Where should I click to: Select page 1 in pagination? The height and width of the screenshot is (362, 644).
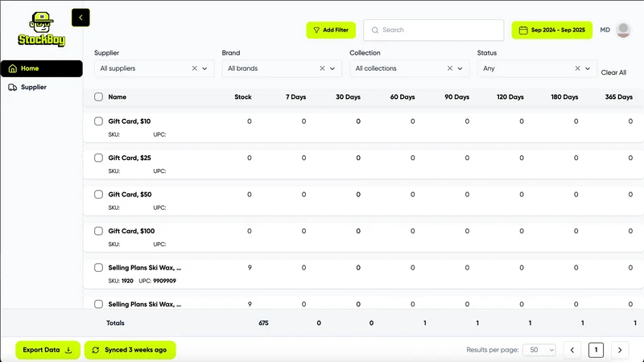[x=596, y=350]
